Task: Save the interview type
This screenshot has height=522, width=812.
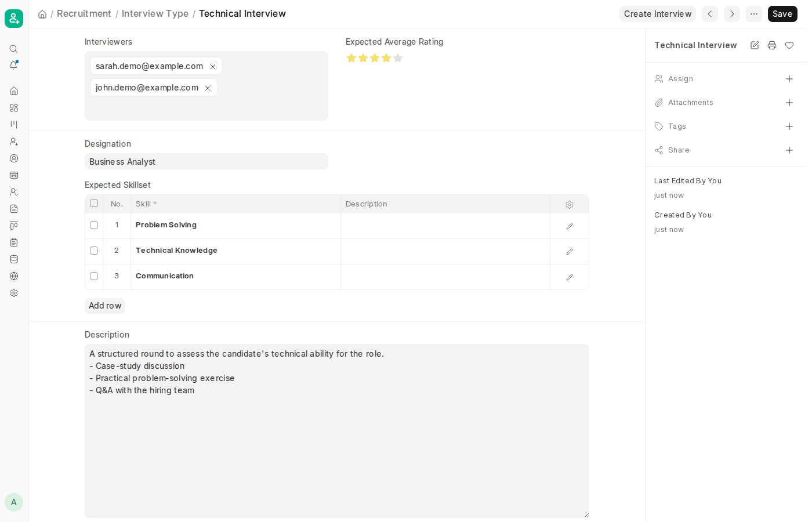Action: (782, 14)
